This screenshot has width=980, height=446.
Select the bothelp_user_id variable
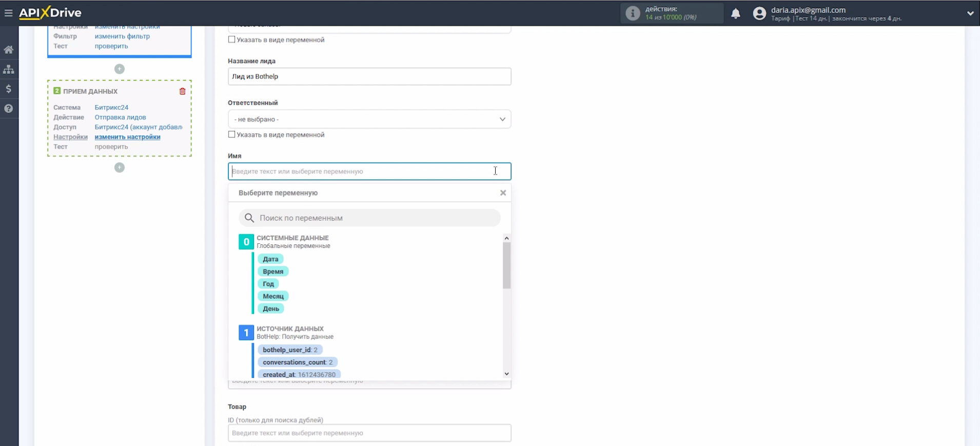(x=290, y=350)
